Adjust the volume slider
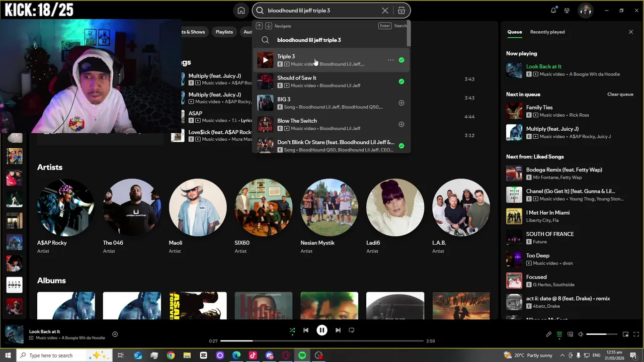The height and width of the screenshot is (362, 644). pos(602,334)
